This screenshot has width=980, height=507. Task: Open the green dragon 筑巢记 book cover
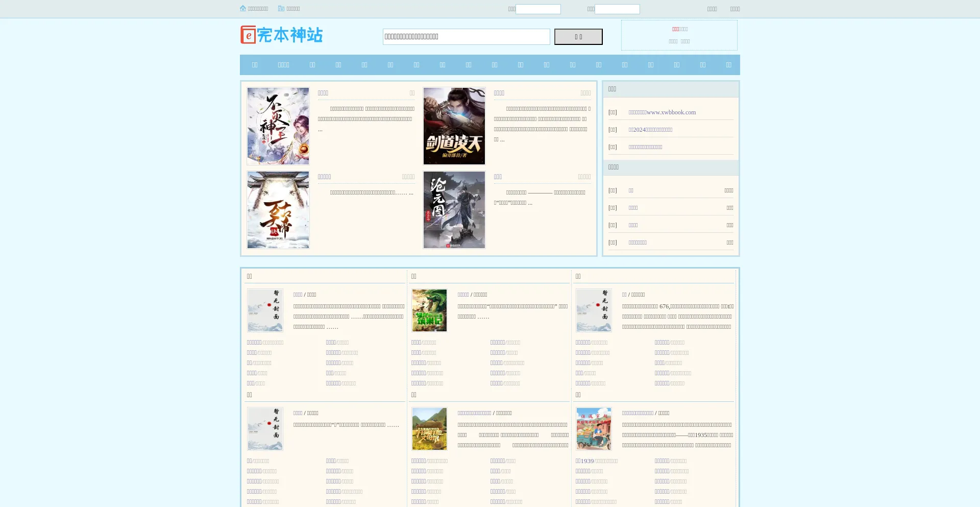coord(429,310)
